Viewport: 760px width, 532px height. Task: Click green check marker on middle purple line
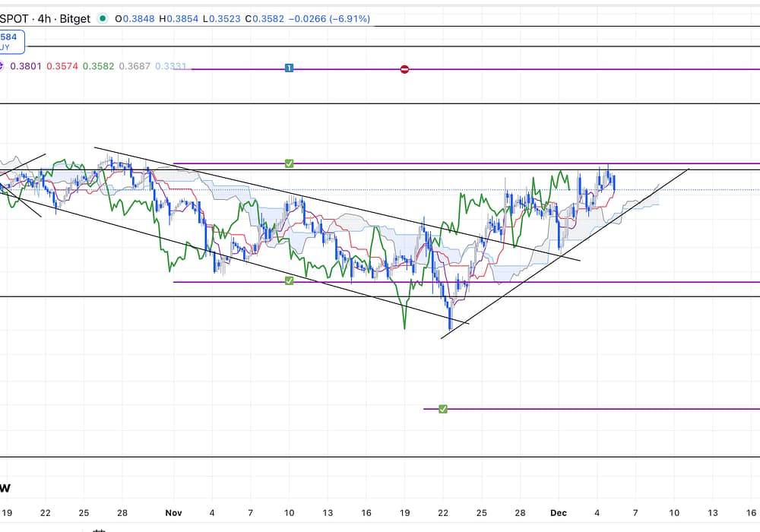[289, 281]
